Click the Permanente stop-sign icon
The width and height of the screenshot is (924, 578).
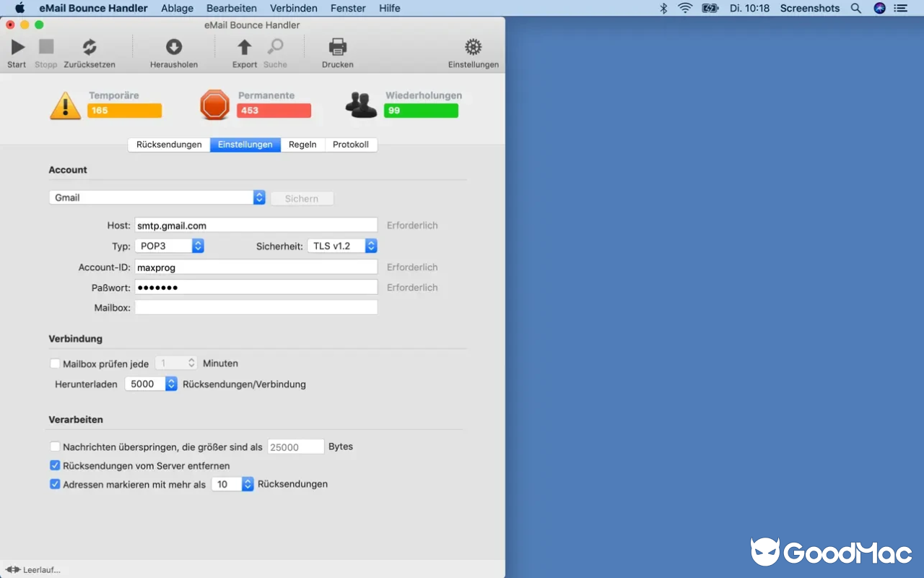(215, 104)
